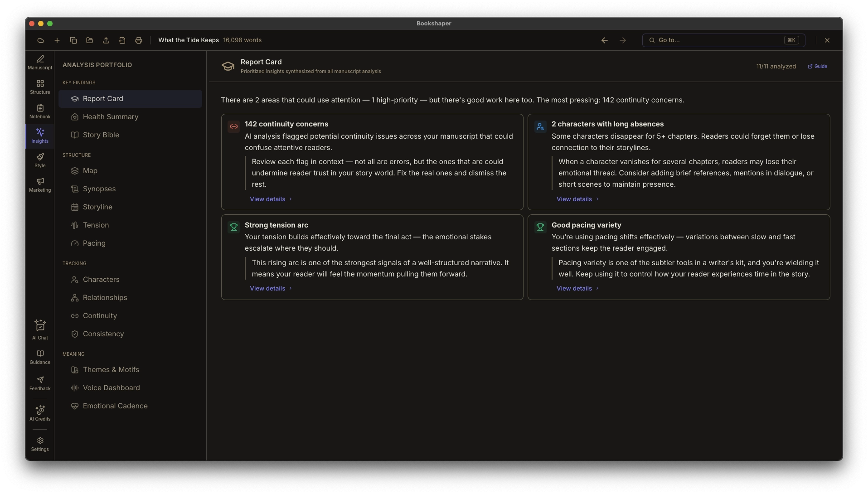Open the Guide link near analyzed count

click(818, 67)
